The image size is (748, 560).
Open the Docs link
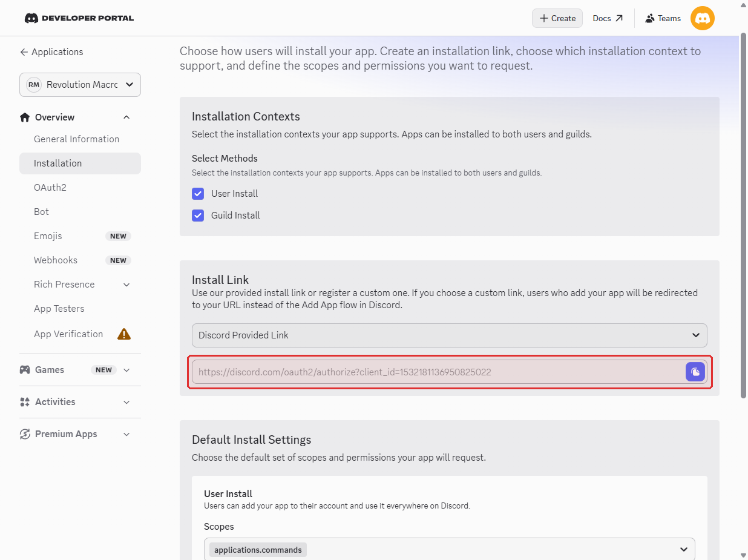coord(608,18)
